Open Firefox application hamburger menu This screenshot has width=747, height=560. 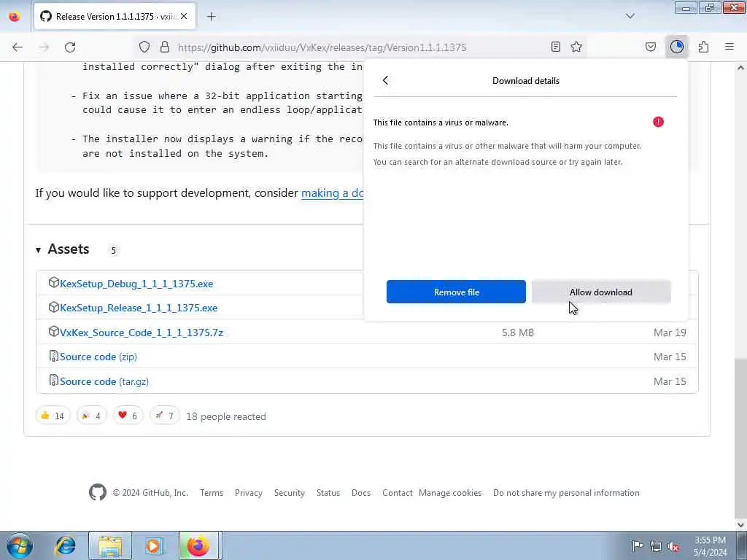pyautogui.click(x=729, y=47)
